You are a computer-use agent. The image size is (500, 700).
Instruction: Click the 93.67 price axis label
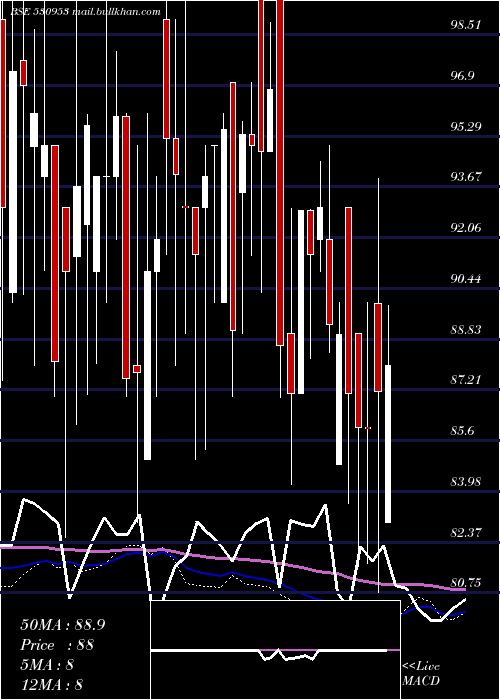[x=466, y=177]
